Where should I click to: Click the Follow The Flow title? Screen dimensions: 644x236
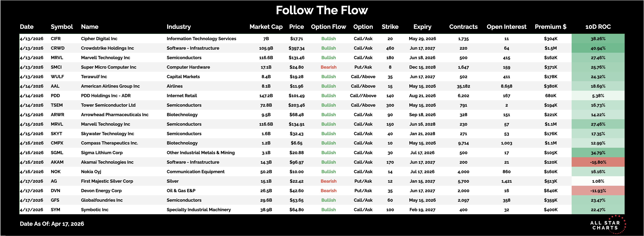[322, 10]
